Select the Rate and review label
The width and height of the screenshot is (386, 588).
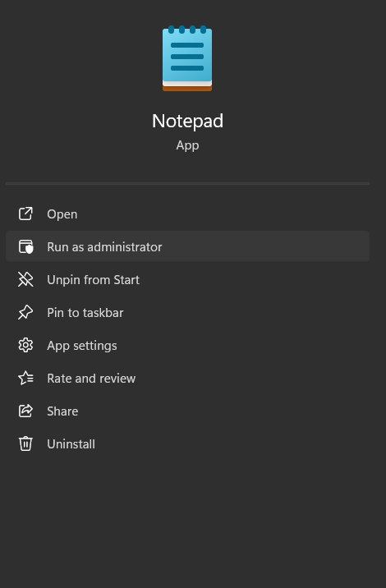pos(91,379)
